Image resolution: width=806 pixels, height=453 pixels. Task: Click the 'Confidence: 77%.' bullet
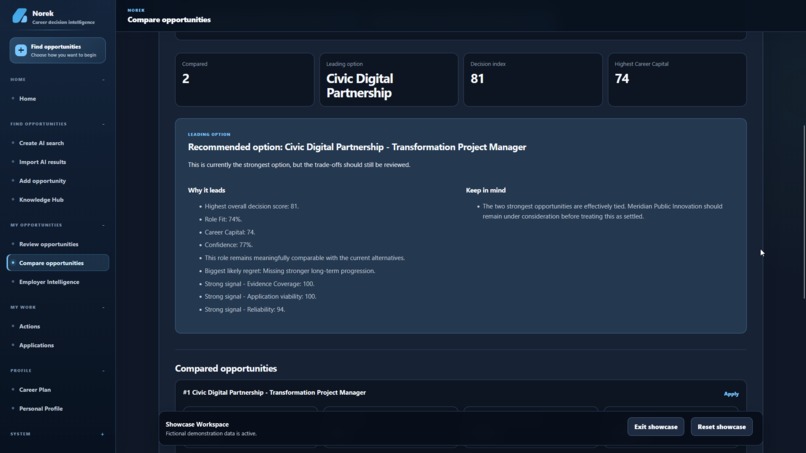229,245
